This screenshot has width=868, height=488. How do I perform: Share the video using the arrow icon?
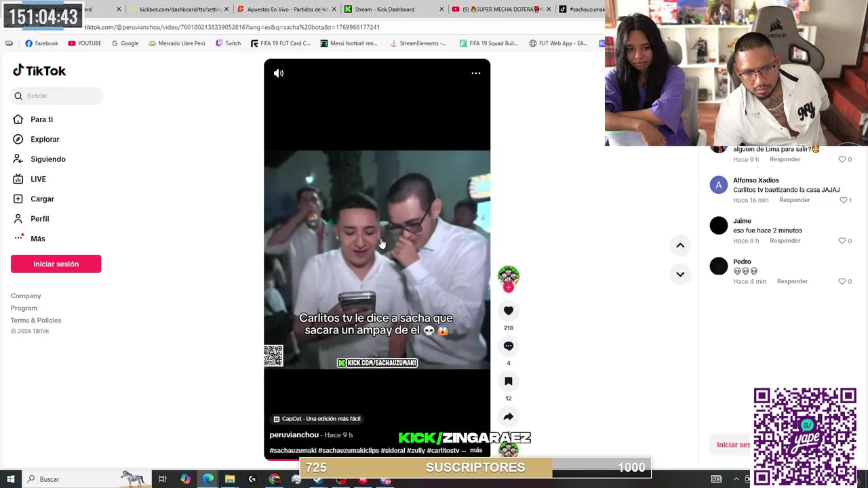point(509,417)
